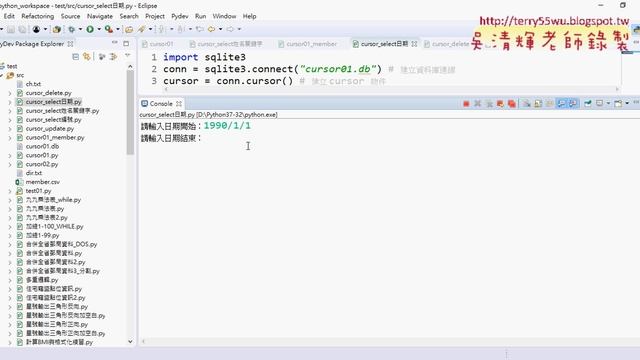The height and width of the screenshot is (360, 640).
Task: Select cursor01.db in Package Explorer
Action: (42, 146)
